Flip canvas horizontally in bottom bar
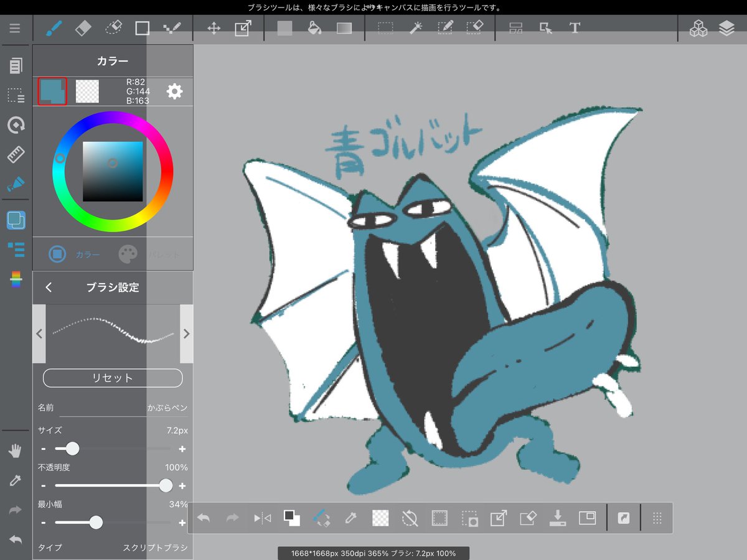The width and height of the screenshot is (747, 560). point(262,518)
